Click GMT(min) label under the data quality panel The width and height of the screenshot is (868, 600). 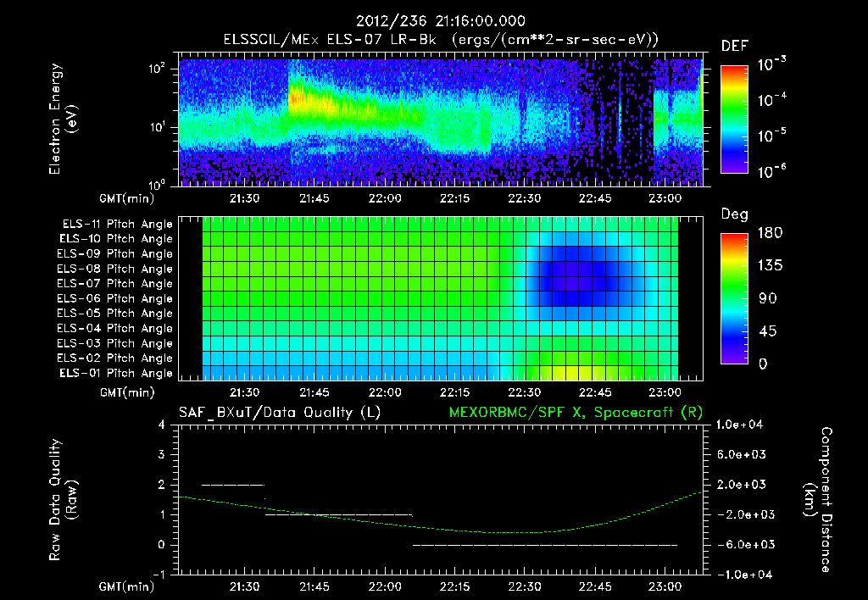pyautogui.click(x=127, y=586)
